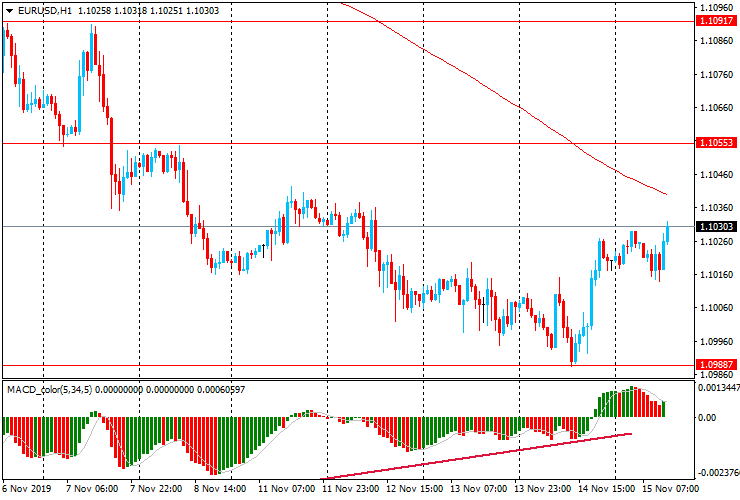This screenshot has height=500, width=740.
Task: Click the 13 Nov 07:00 time label
Action: [479, 490]
